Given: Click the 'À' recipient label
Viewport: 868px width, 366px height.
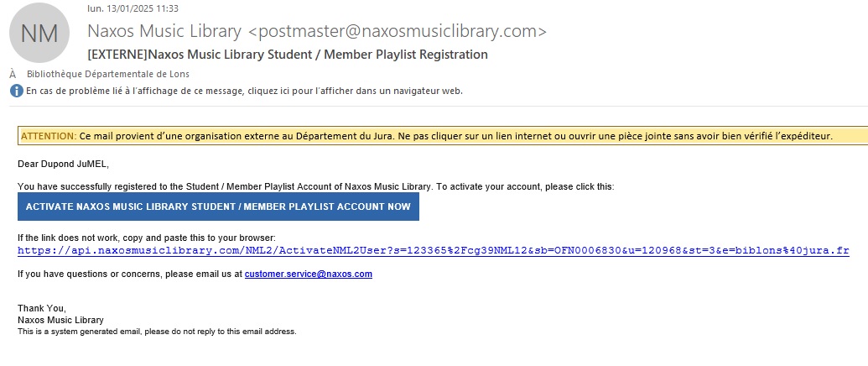Looking at the screenshot, I should 13,74.
